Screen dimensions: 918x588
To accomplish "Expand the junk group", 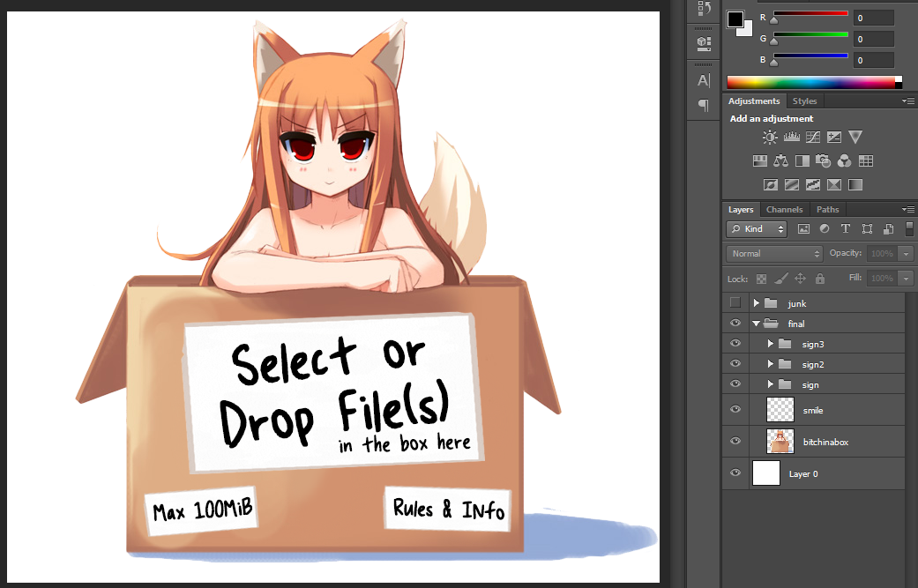I will pos(757,302).
